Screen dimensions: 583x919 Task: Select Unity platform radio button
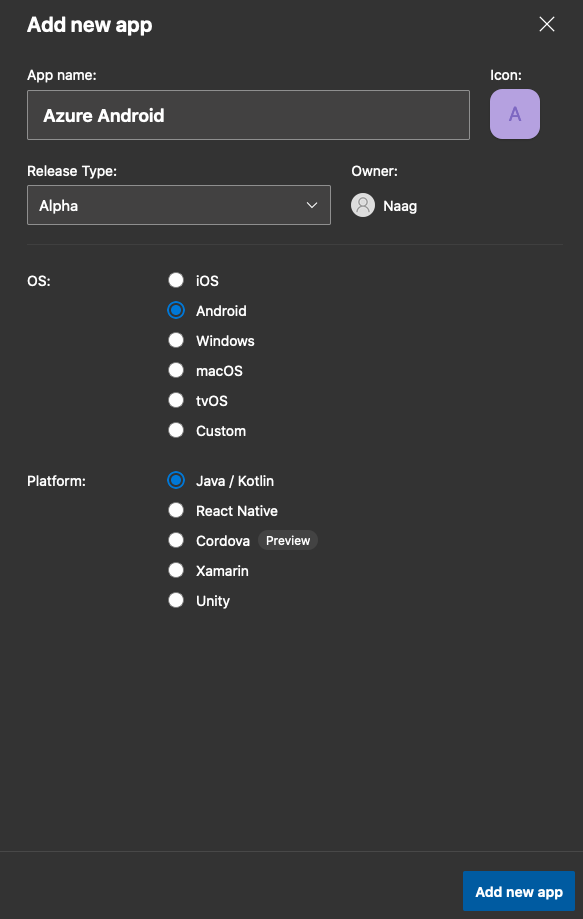click(176, 600)
